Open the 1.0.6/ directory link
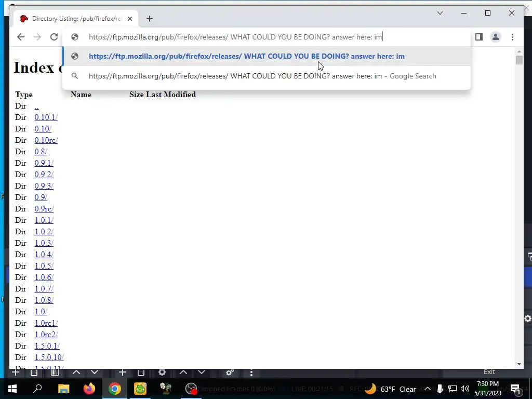 44,277
